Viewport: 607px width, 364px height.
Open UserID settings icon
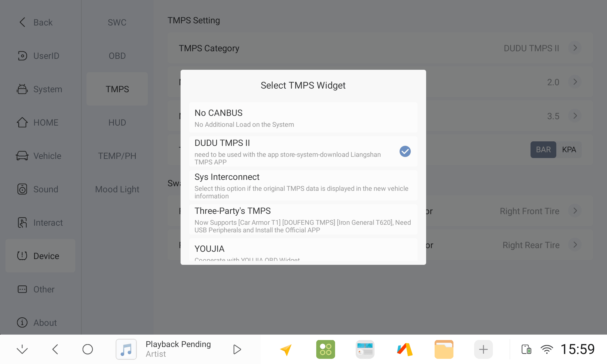22,56
